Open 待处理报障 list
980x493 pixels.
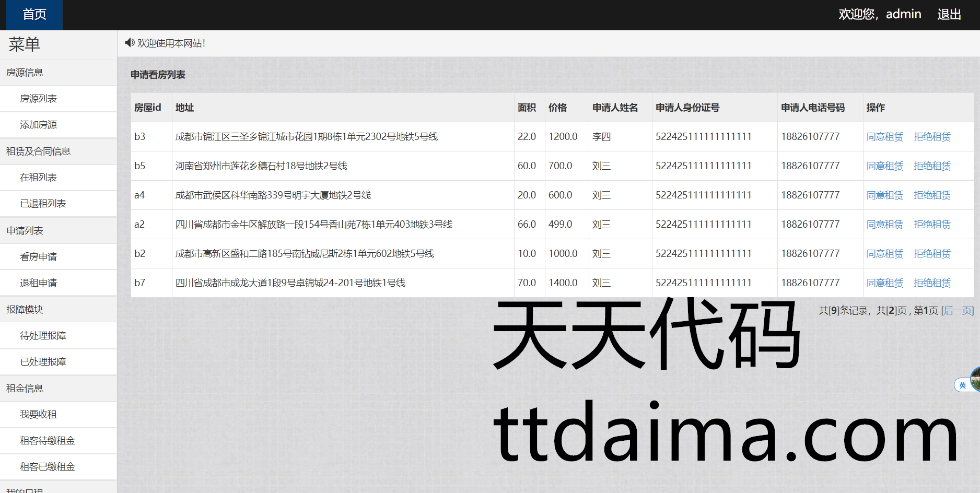pos(43,336)
